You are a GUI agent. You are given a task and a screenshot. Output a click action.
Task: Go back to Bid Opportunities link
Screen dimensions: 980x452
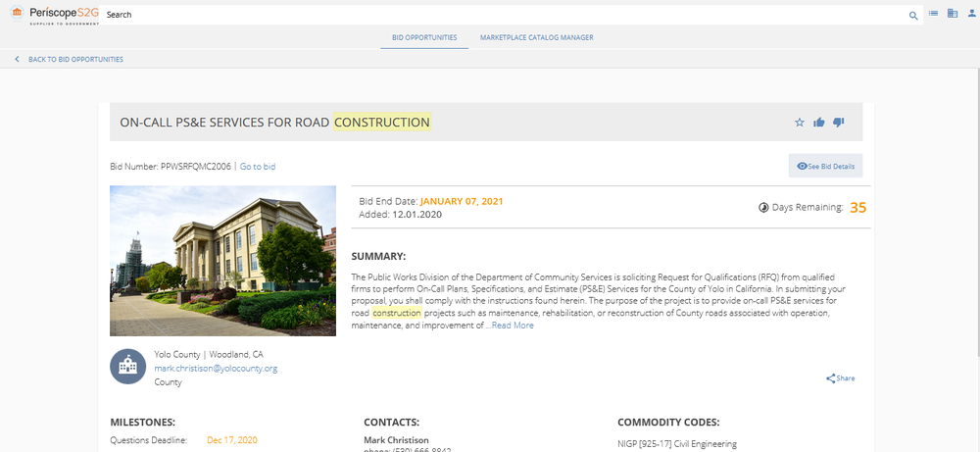click(75, 60)
